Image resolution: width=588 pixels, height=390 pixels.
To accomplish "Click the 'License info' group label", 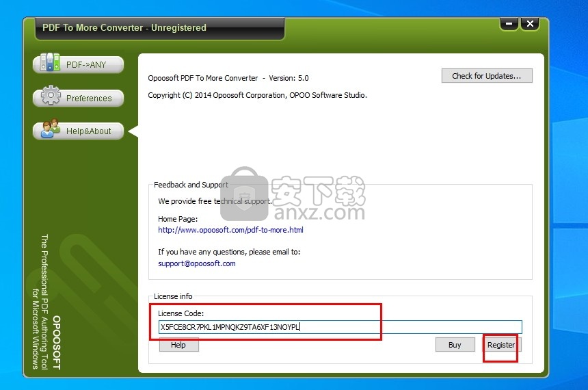I will click(x=173, y=296).
